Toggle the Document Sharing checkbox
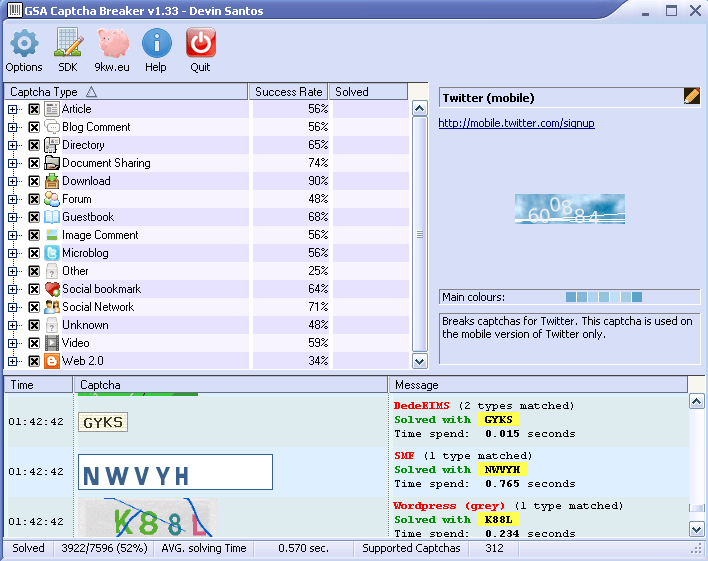The width and height of the screenshot is (708, 561). point(34,164)
